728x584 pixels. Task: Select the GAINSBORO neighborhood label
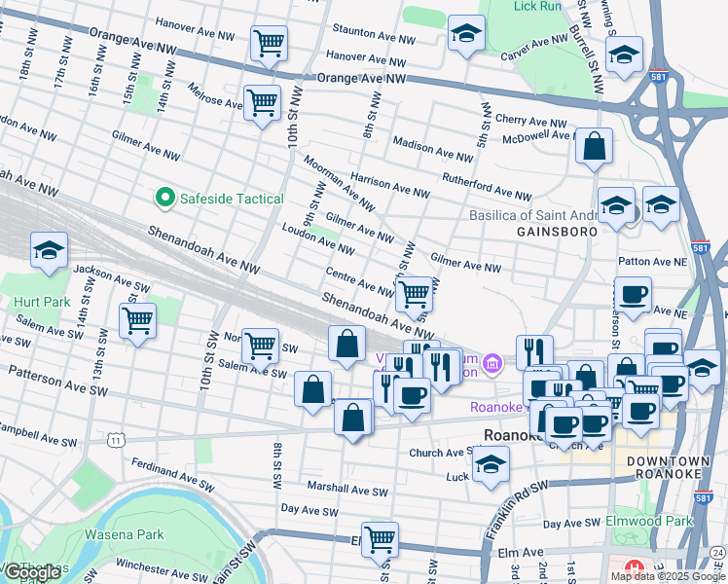557,232
